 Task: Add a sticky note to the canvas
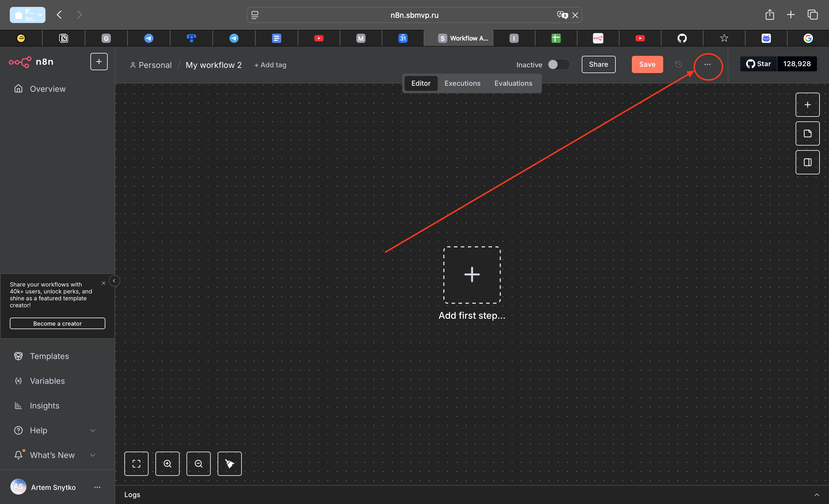point(807,133)
